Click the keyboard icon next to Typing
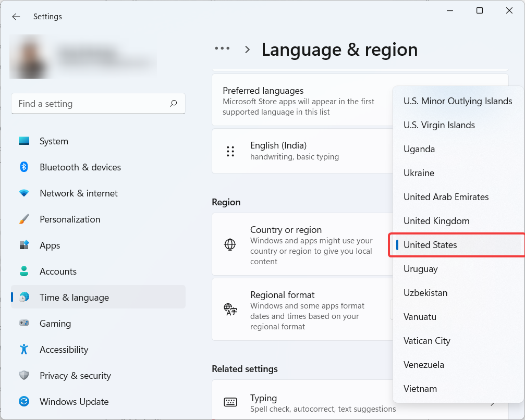This screenshot has width=525, height=420. coord(230,402)
